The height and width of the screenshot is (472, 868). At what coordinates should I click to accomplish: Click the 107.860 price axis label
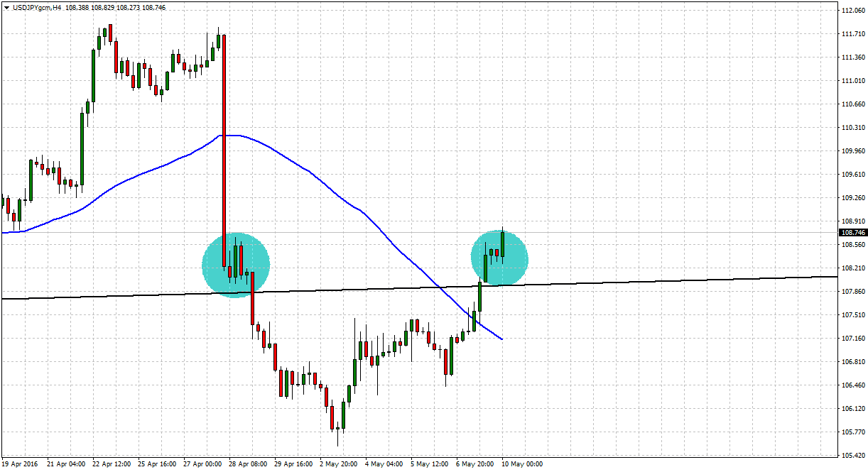pyautogui.click(x=853, y=292)
